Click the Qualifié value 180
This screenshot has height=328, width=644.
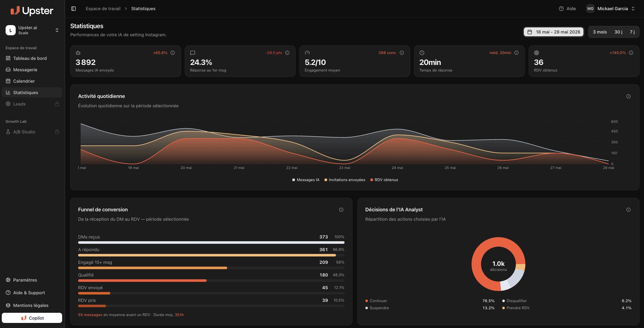tap(324, 275)
